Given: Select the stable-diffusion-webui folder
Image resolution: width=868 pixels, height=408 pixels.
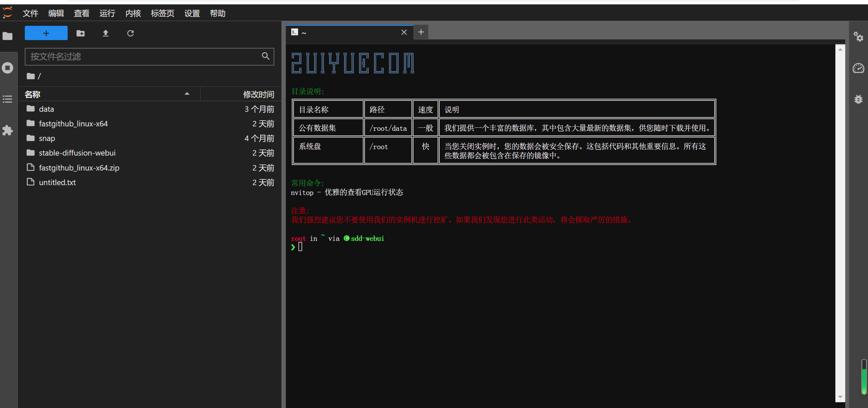Looking at the screenshot, I should coord(150,153).
